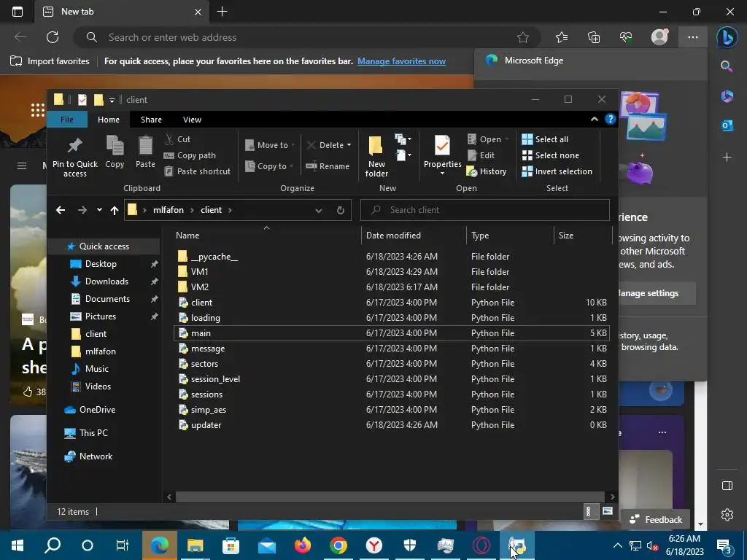
Task: Click Copy path in Clipboard group
Action: click(190, 155)
